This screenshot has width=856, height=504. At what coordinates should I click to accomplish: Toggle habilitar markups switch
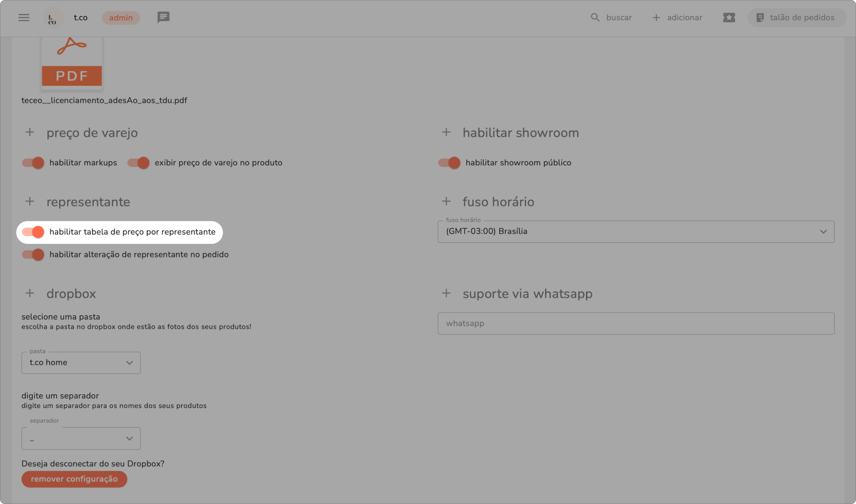[33, 163]
